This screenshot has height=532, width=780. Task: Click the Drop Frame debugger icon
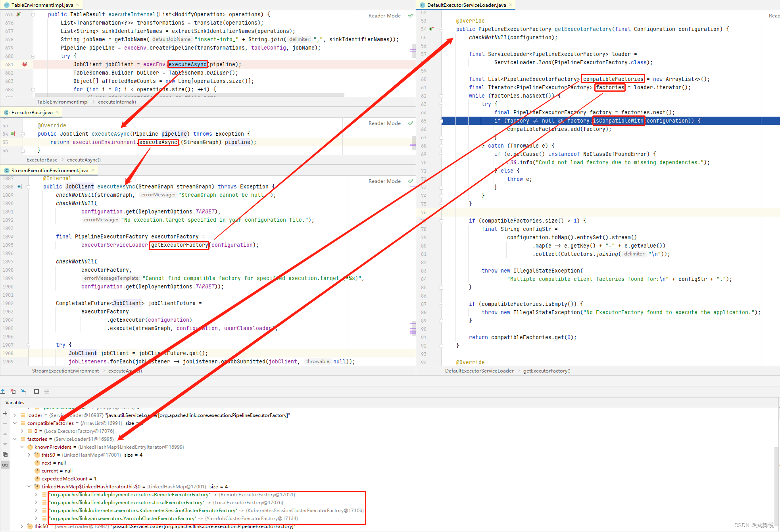tap(13, 392)
